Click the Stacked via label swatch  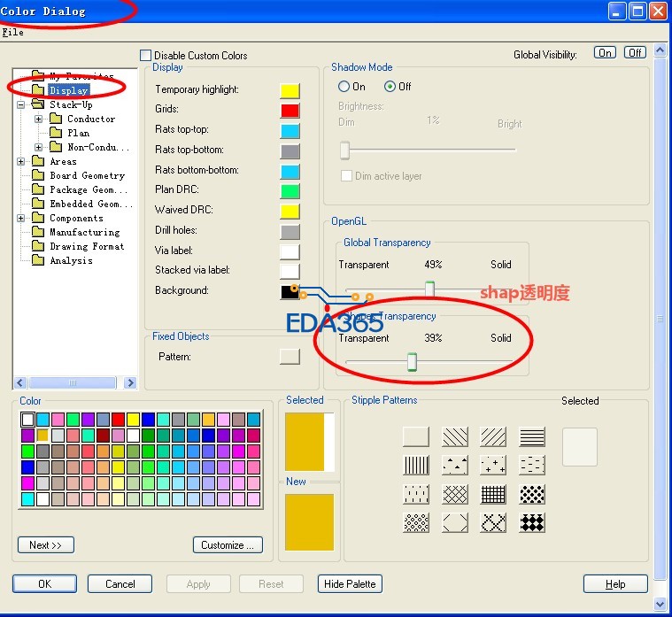[x=290, y=272]
